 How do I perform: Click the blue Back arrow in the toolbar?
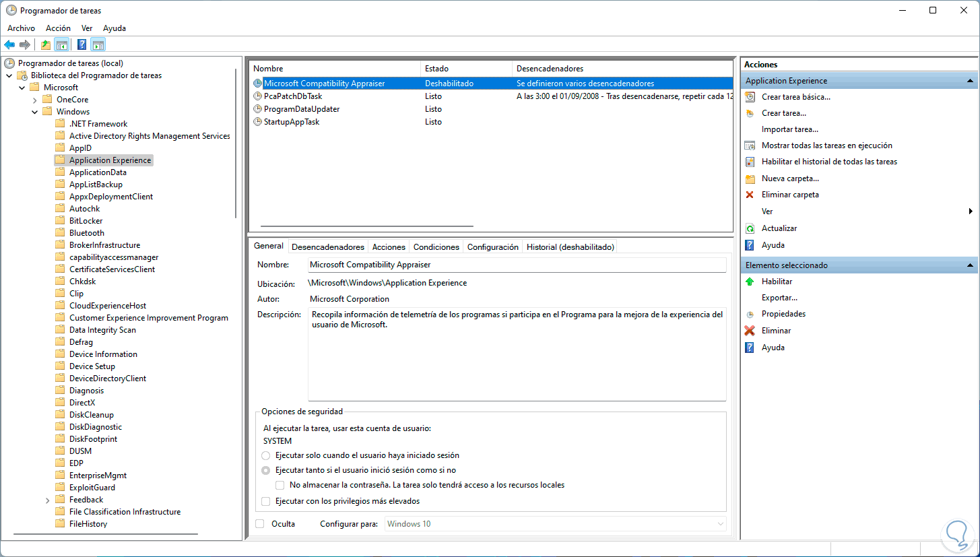9,45
